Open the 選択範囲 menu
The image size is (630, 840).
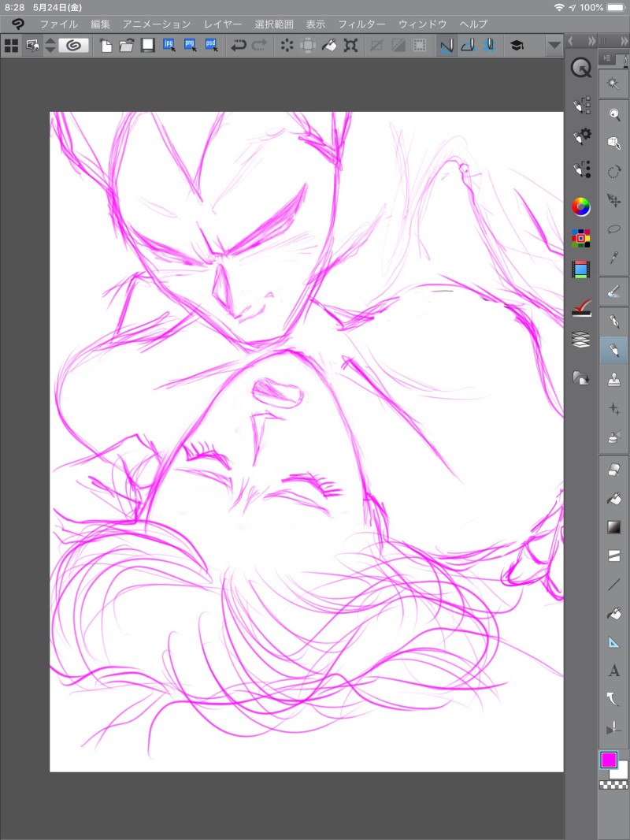click(273, 24)
